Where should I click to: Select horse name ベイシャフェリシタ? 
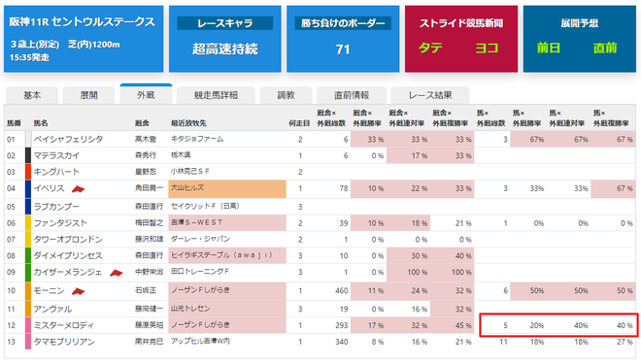[68, 140]
